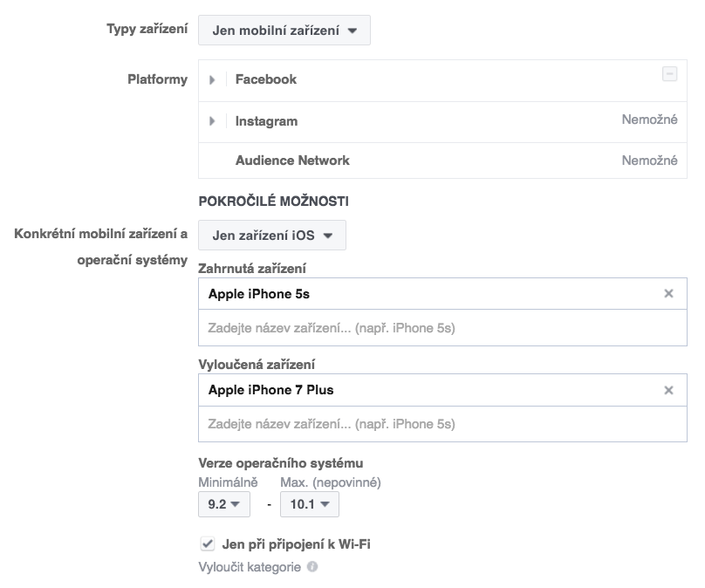Screen dimensions: 705x588
Task: Uncheck Jen při připojení k Wi-Fi
Action: pyautogui.click(x=208, y=544)
